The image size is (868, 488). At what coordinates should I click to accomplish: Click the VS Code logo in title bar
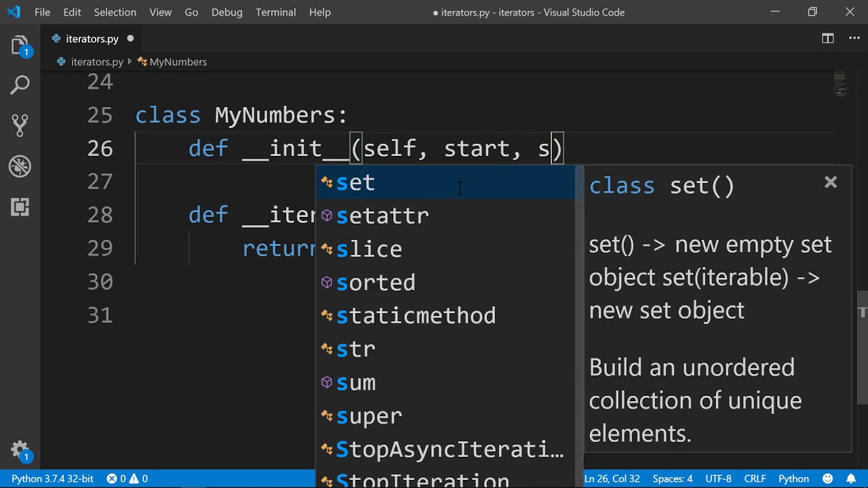[x=14, y=12]
